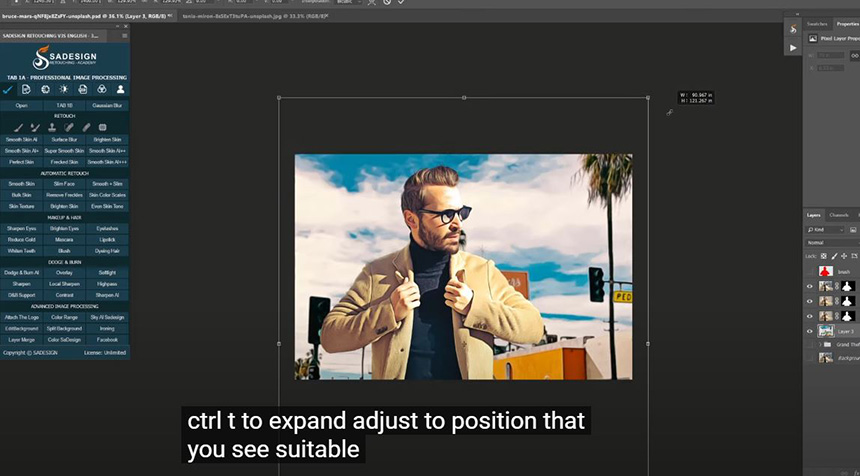Image resolution: width=860 pixels, height=476 pixels.
Task: Click the top-center transform handle of bounding box
Action: tap(463, 98)
